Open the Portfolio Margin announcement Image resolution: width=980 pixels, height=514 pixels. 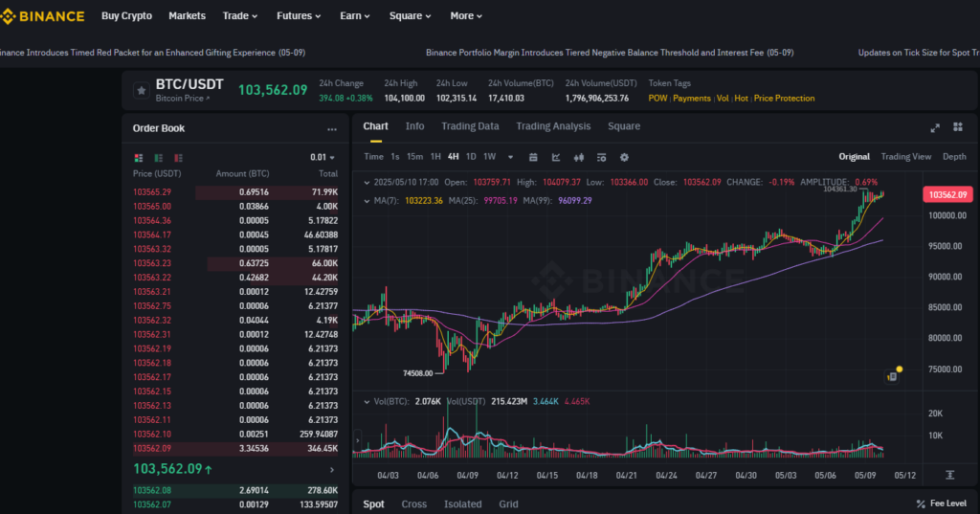[x=610, y=53]
